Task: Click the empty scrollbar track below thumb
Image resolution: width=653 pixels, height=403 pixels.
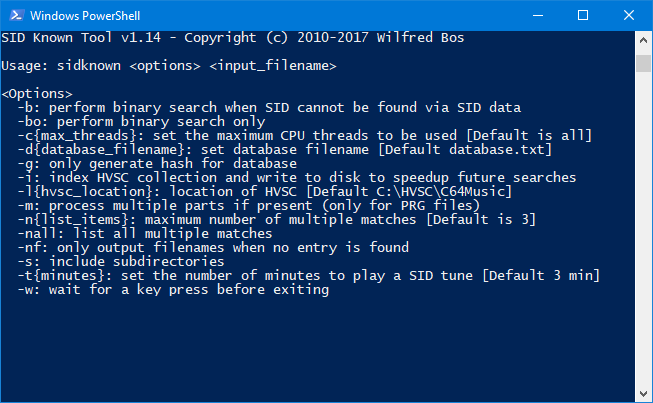Action: [x=643, y=229]
